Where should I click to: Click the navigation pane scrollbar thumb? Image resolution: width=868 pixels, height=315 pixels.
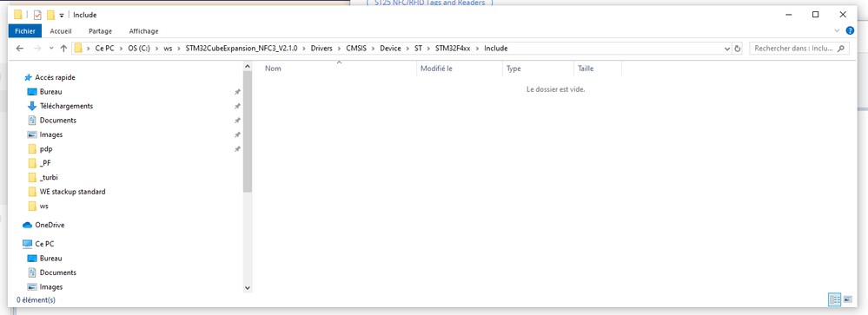point(248,132)
